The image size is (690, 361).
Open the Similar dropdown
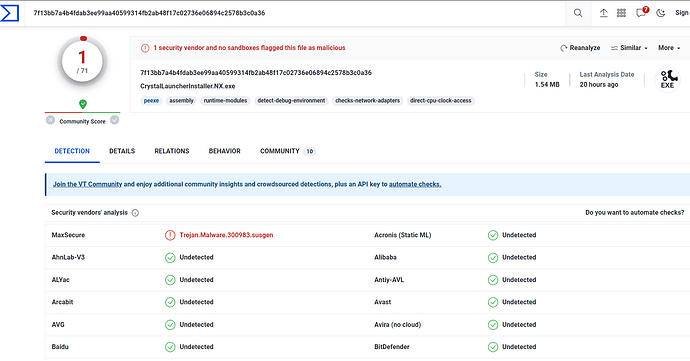pos(629,48)
